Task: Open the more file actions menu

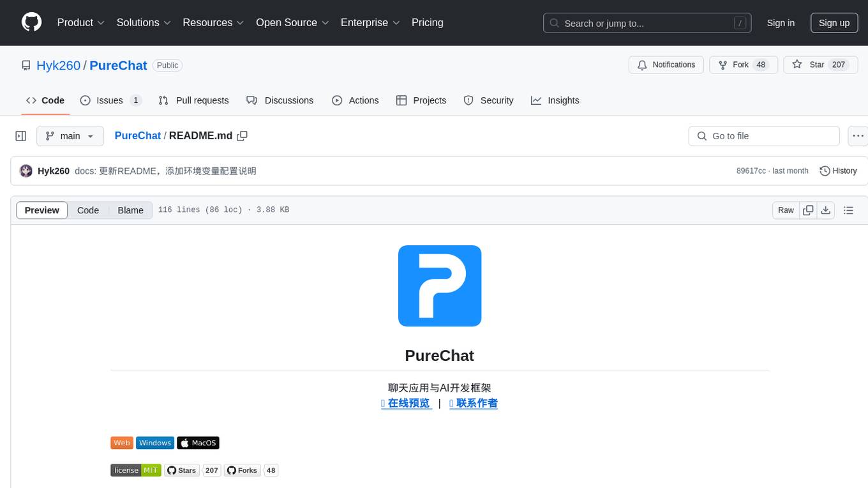Action: (x=858, y=136)
